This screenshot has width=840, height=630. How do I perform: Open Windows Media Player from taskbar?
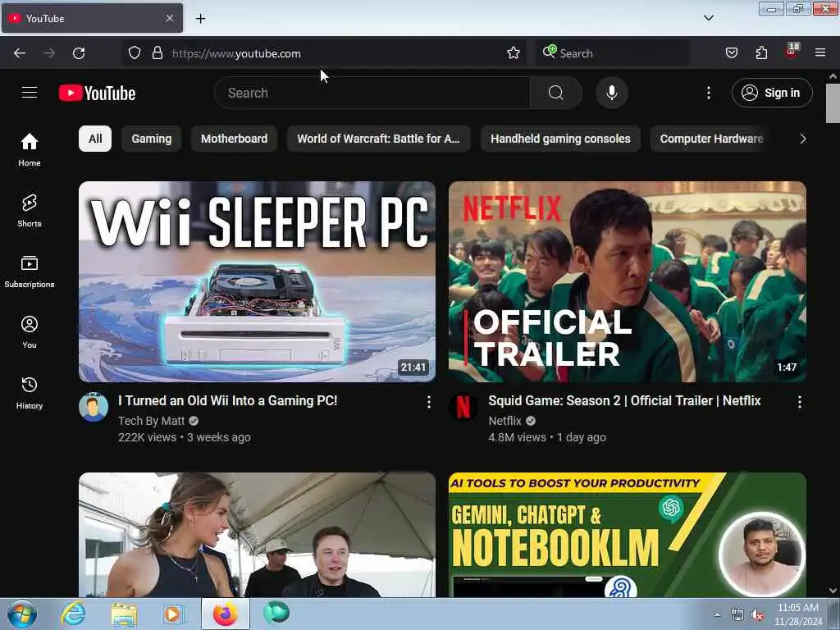tap(172, 614)
